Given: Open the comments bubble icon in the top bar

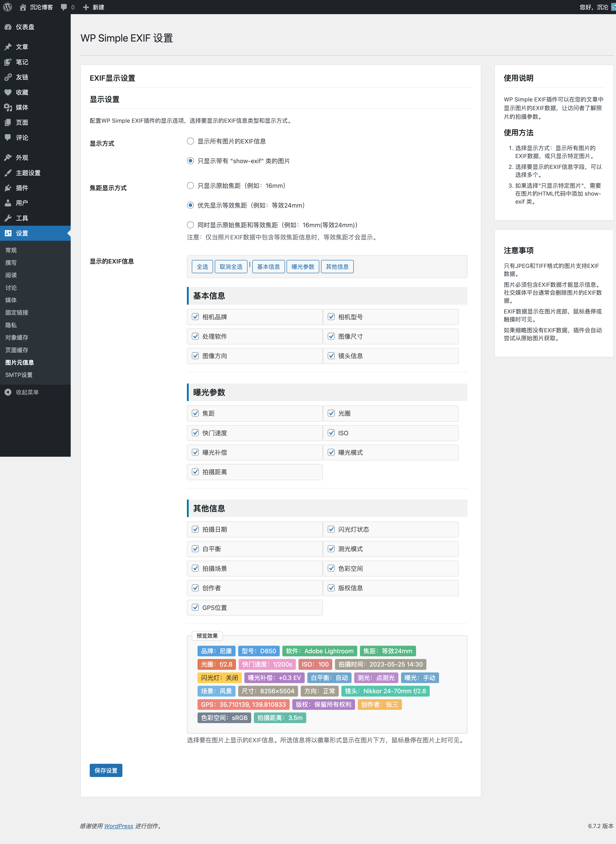Looking at the screenshot, I should click(x=63, y=7).
